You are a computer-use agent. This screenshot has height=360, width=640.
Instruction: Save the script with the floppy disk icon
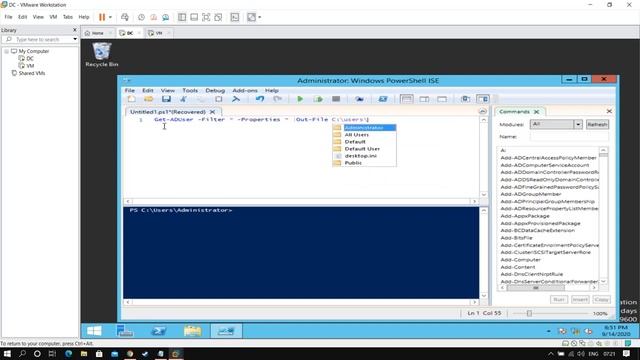tap(166, 99)
